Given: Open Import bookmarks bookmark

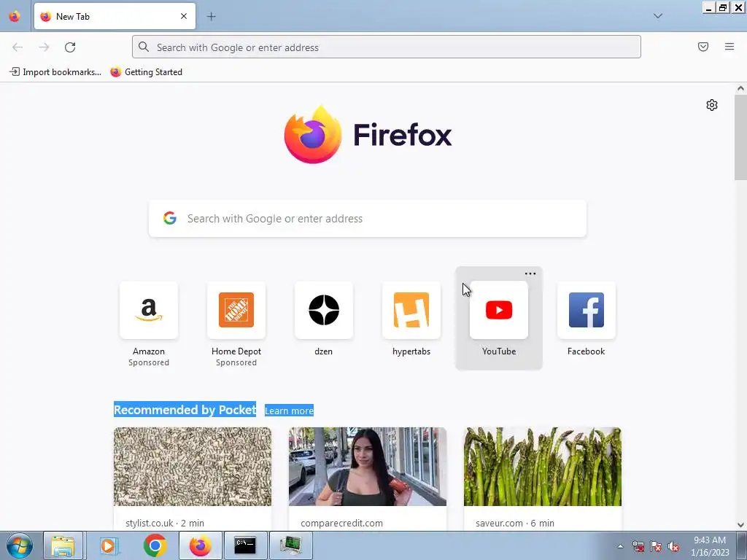Looking at the screenshot, I should coord(55,72).
